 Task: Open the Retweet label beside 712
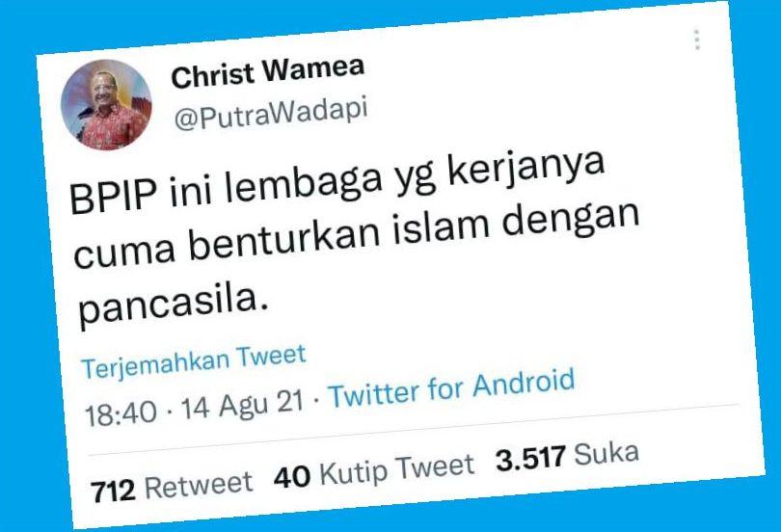coord(199,485)
